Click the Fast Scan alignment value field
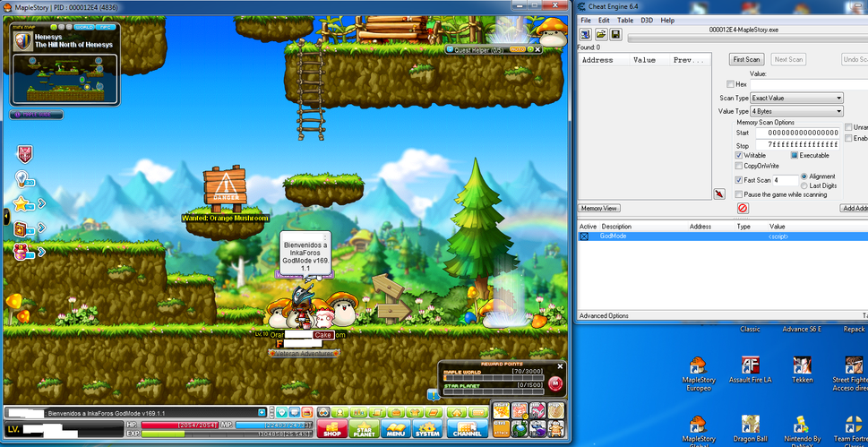Viewport: 868px width, 447px height. coord(786,180)
